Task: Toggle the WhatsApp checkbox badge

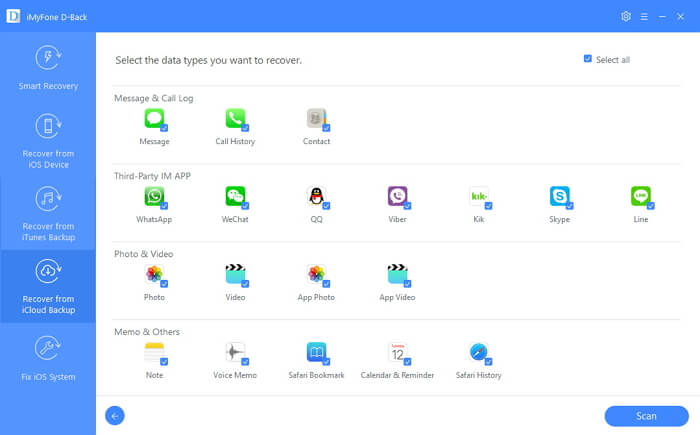Action: 164,206
